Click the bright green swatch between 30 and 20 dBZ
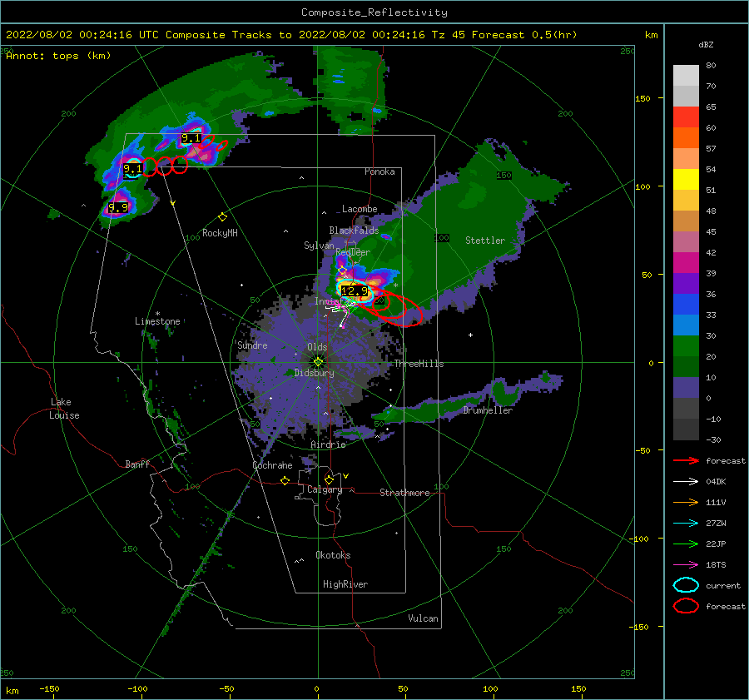Image resolution: width=749 pixels, height=700 pixels. point(686,346)
